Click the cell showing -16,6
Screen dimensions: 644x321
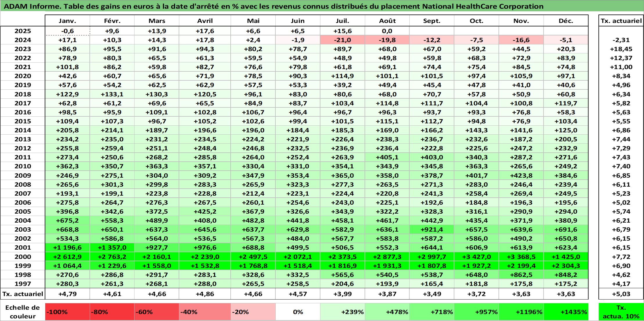click(521, 40)
